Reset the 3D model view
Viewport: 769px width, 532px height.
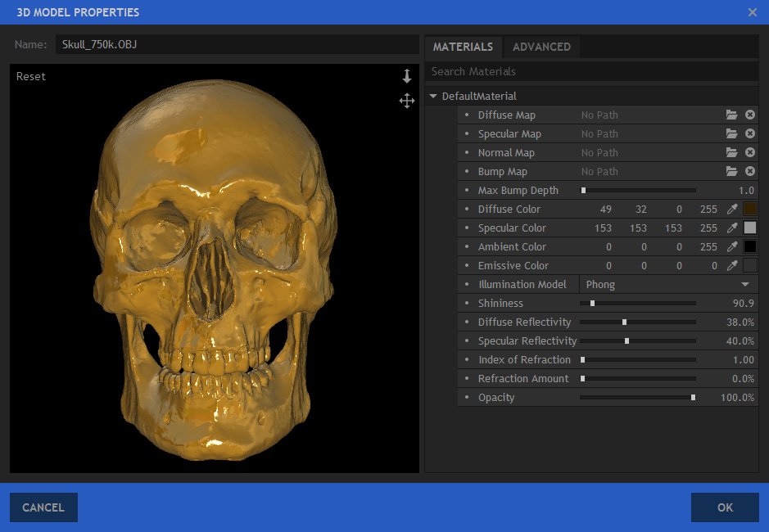(31, 77)
